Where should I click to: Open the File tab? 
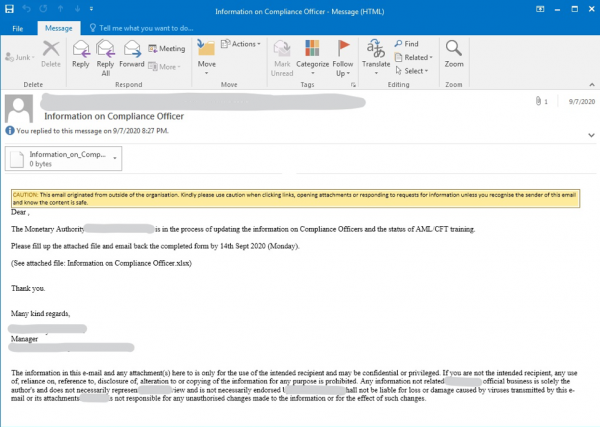(x=18, y=29)
